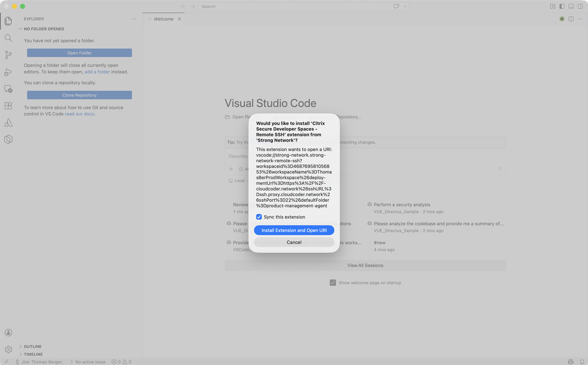Screen dimensions: 588x365
Task: Click the add context plus icon in chat box
Action: coord(231,169)
